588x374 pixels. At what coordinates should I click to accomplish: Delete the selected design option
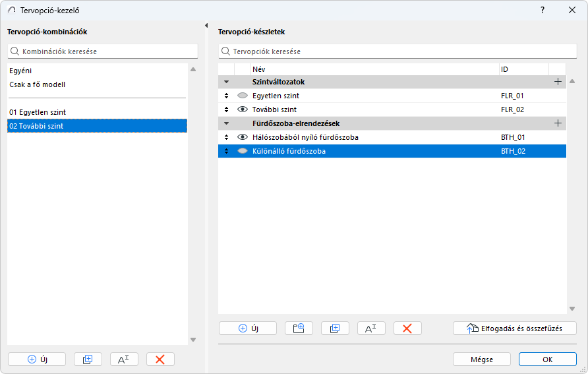pyautogui.click(x=407, y=328)
